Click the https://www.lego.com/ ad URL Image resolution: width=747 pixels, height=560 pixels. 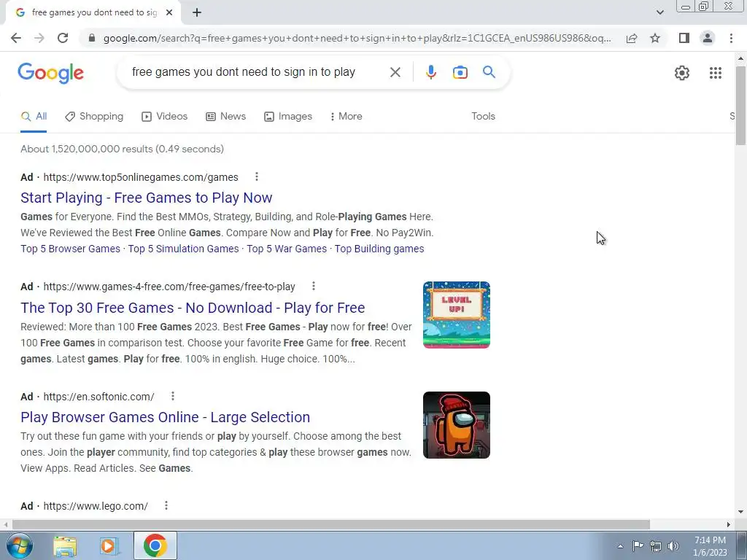click(x=96, y=506)
